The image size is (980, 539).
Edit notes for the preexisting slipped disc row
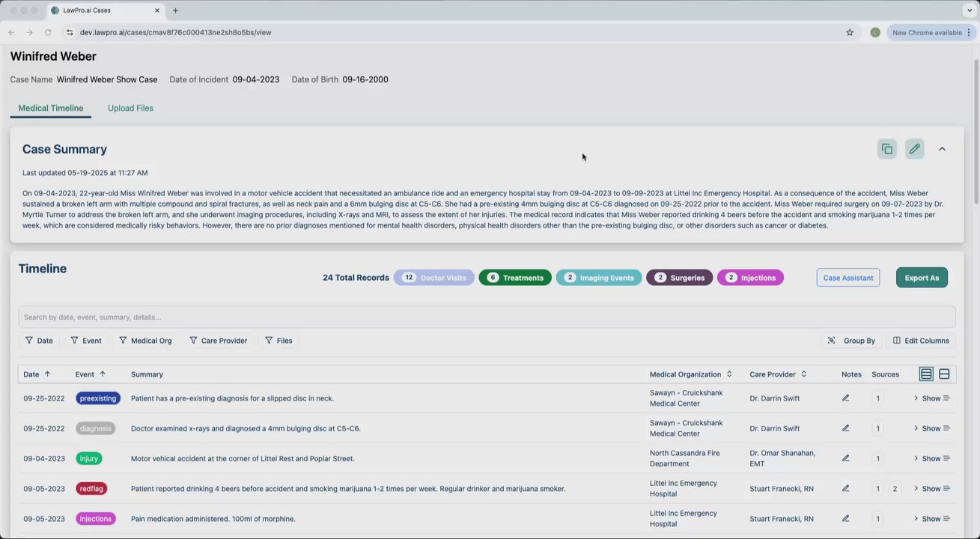click(845, 398)
